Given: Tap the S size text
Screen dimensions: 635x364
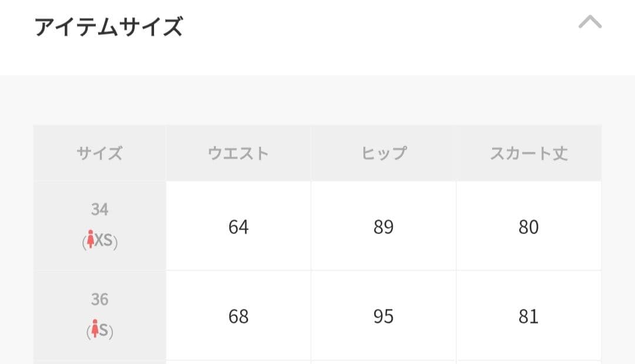Looking at the screenshot, I should point(103,330).
